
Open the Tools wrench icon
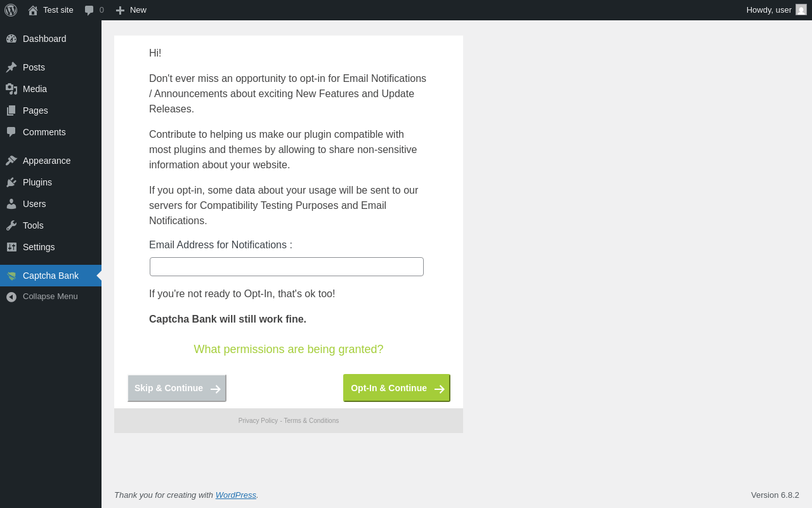click(x=11, y=225)
